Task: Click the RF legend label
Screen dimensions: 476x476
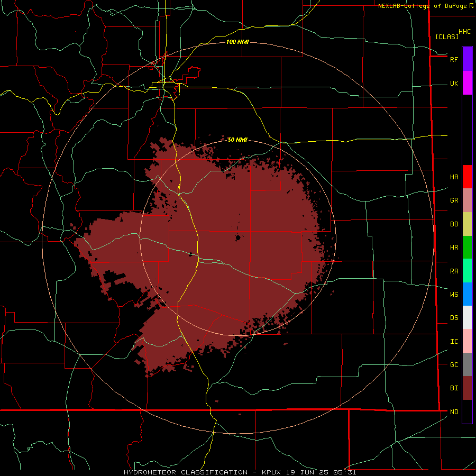Action: (x=454, y=59)
